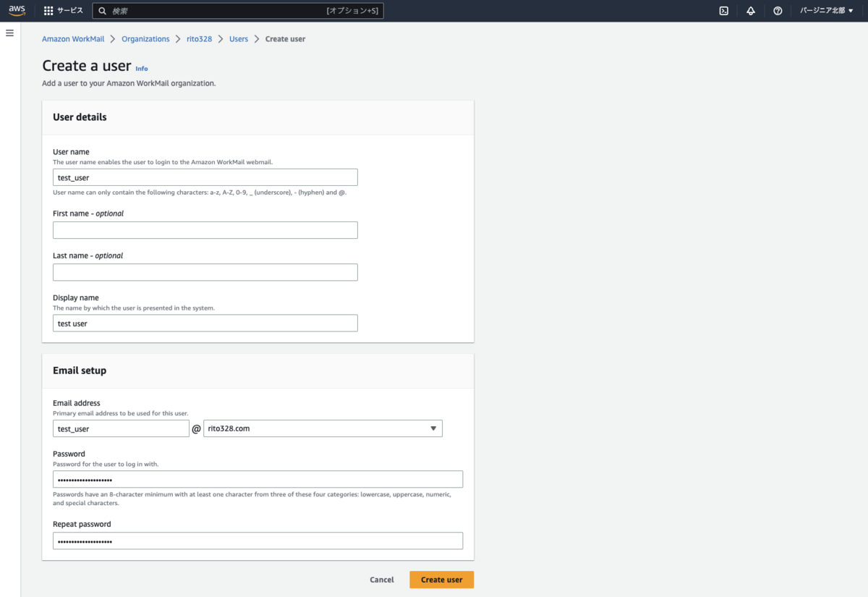
Task: Open the サービス apps grid icon
Action: 48,10
